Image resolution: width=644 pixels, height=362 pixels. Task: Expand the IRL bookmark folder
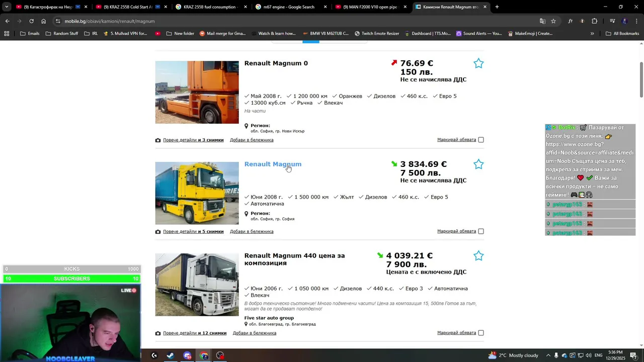pos(91,34)
